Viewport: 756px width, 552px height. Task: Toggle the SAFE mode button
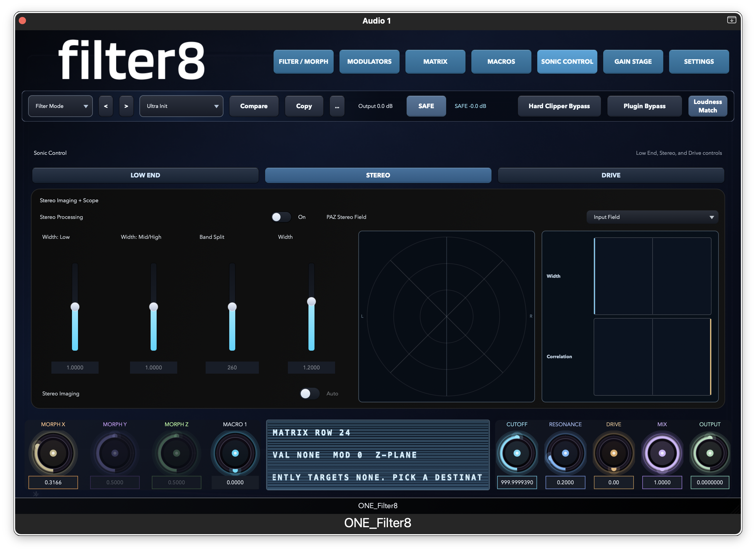click(x=426, y=106)
